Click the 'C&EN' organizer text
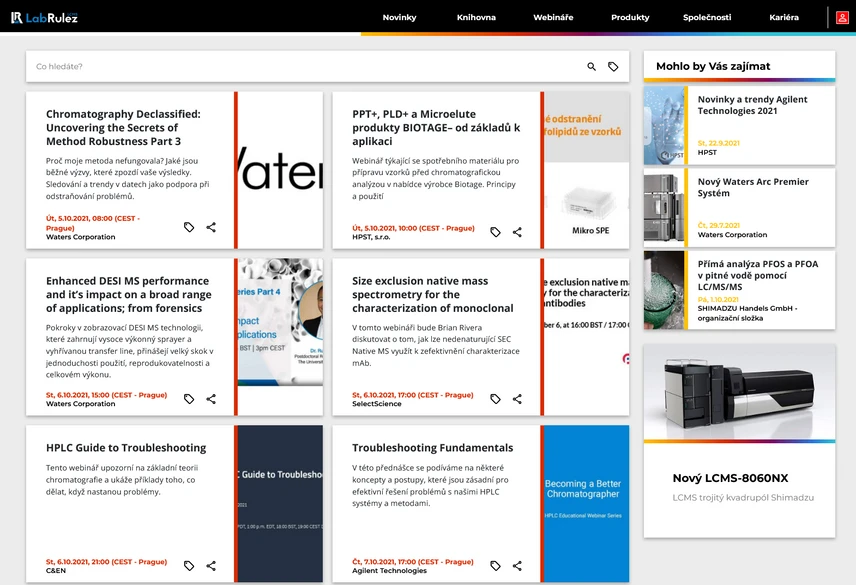 click(56, 571)
